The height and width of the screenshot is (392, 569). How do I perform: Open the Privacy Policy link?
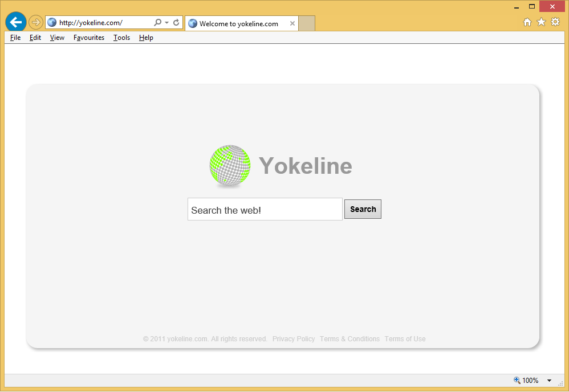294,339
